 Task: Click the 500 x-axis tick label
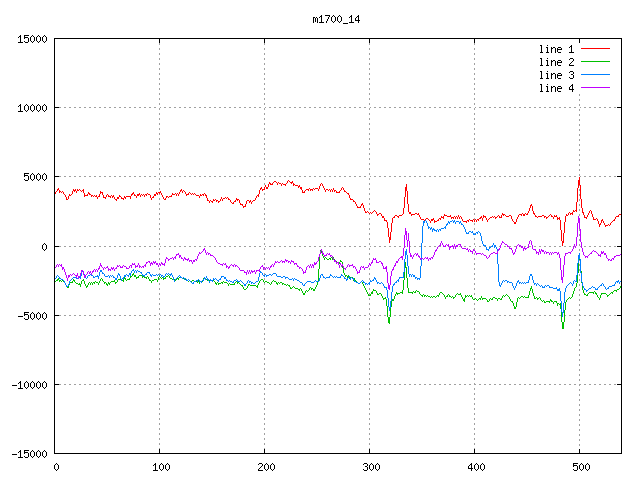tap(580, 467)
